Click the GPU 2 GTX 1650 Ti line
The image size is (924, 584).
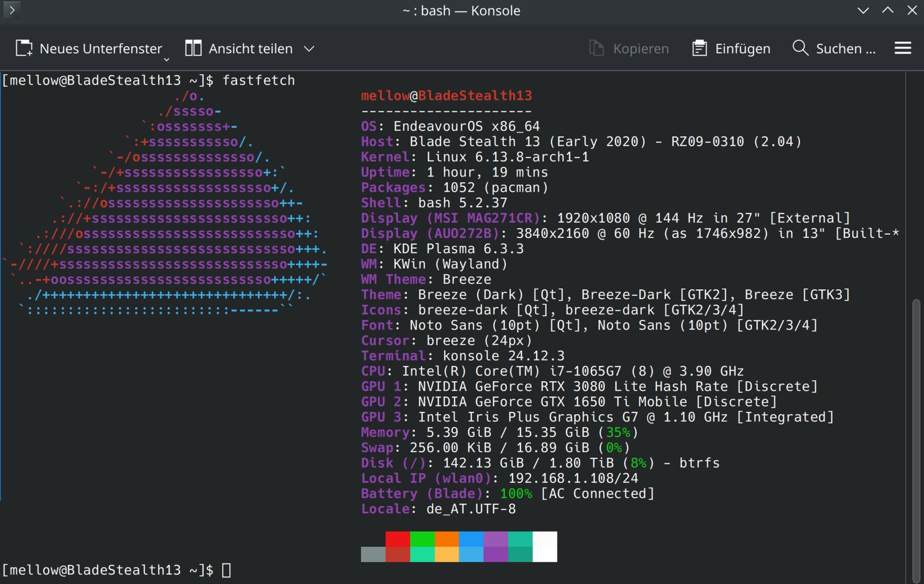(569, 402)
